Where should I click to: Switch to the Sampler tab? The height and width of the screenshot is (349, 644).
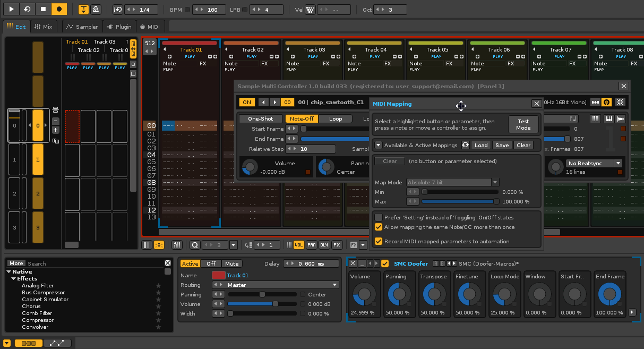point(82,27)
